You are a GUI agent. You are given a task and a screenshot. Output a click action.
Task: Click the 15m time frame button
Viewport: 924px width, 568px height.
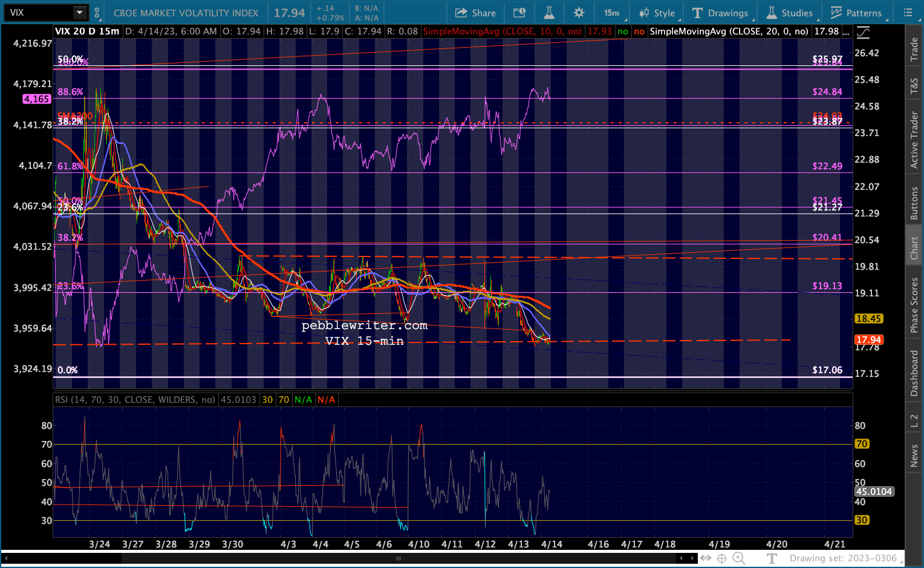[611, 13]
